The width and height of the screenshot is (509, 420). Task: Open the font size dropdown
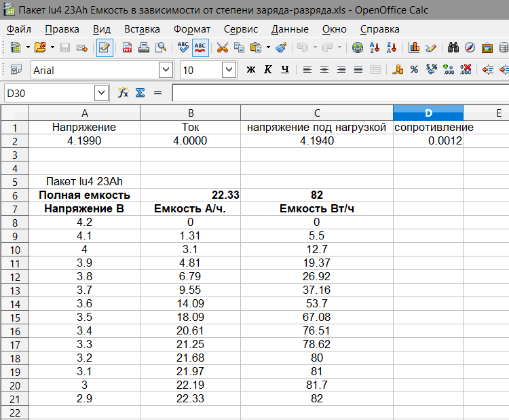[x=229, y=70]
